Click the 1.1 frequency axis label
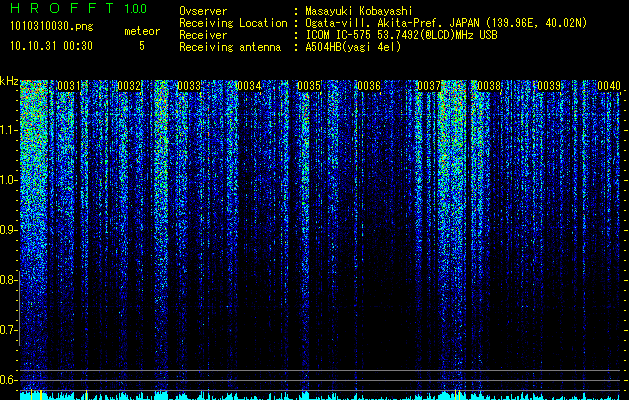 pos(8,130)
